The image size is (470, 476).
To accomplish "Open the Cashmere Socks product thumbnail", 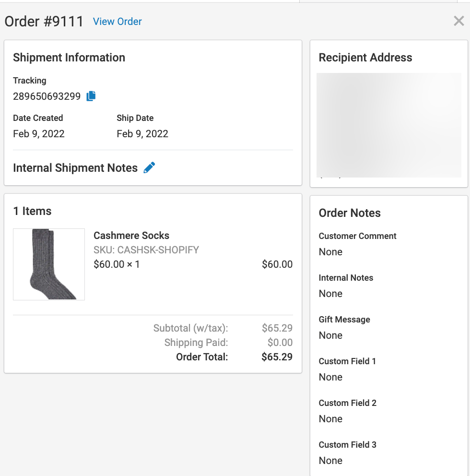I will (49, 264).
